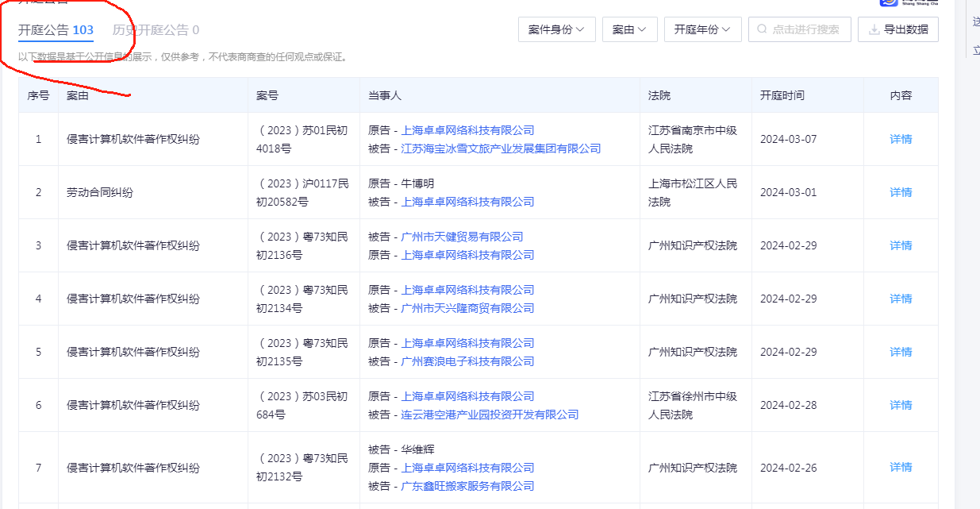Select the 开庭公告 103 tab
The height and width of the screenshot is (509, 980).
[56, 30]
